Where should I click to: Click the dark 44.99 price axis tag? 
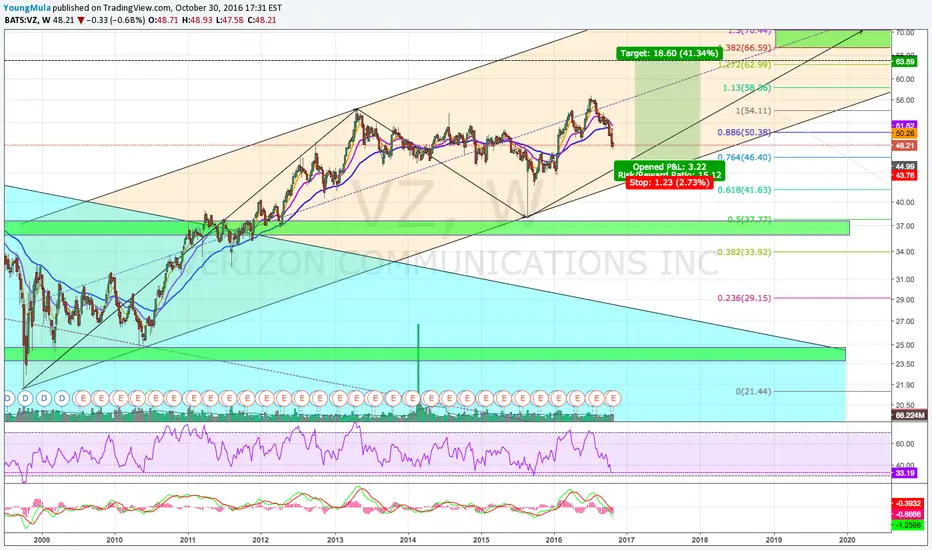click(x=905, y=167)
